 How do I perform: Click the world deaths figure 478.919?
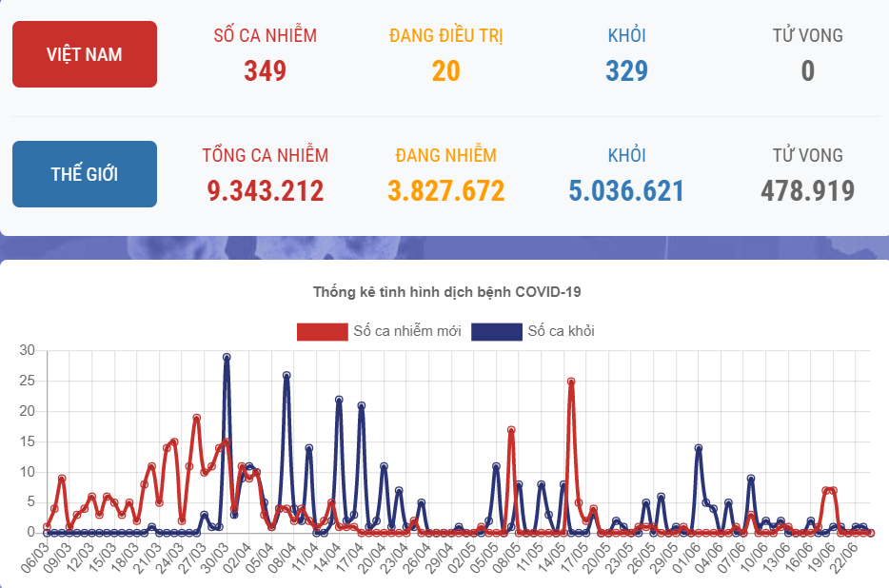click(x=807, y=191)
